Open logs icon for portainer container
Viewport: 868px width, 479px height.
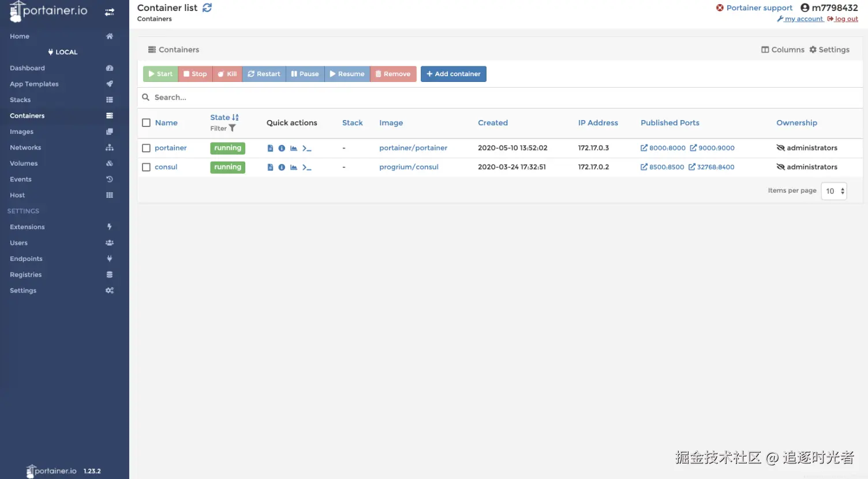pyautogui.click(x=270, y=148)
